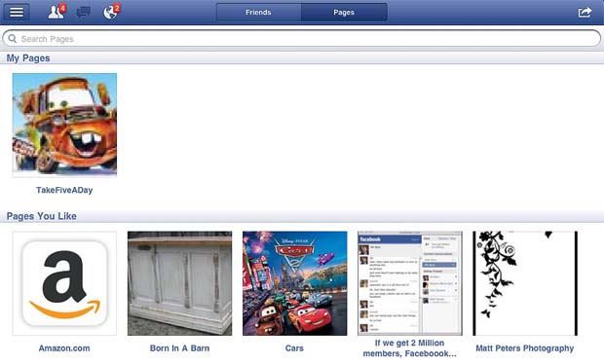The width and height of the screenshot is (604, 364).
Task: Open the Amazon.com logo thumbnail
Action: coord(64,283)
